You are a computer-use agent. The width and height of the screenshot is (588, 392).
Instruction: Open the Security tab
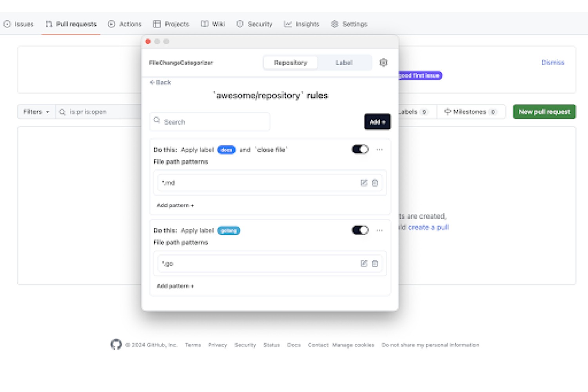[x=254, y=24]
